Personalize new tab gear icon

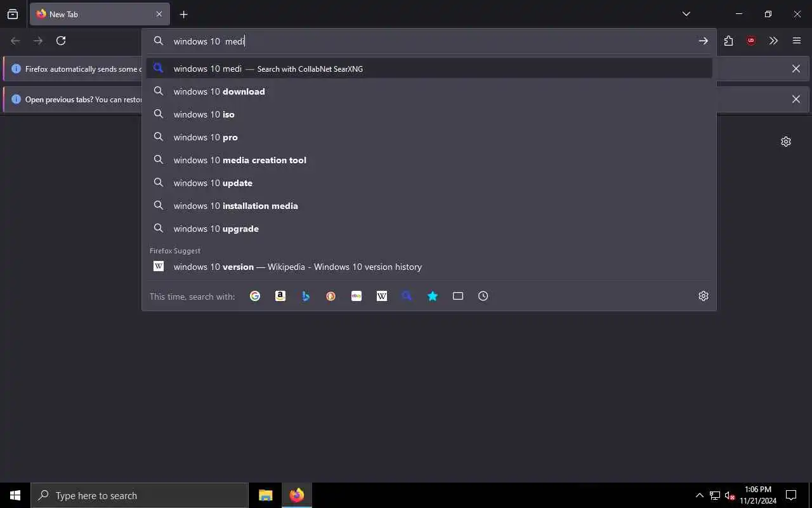(786, 142)
